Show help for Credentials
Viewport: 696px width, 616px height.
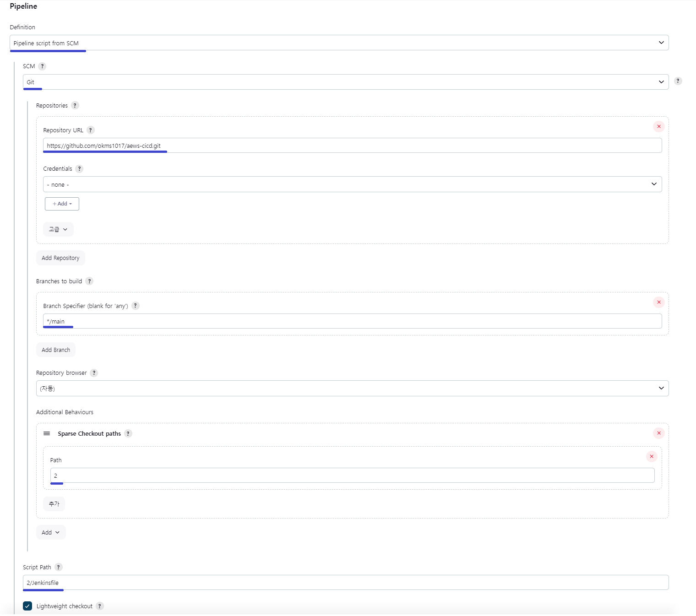pyautogui.click(x=79, y=169)
